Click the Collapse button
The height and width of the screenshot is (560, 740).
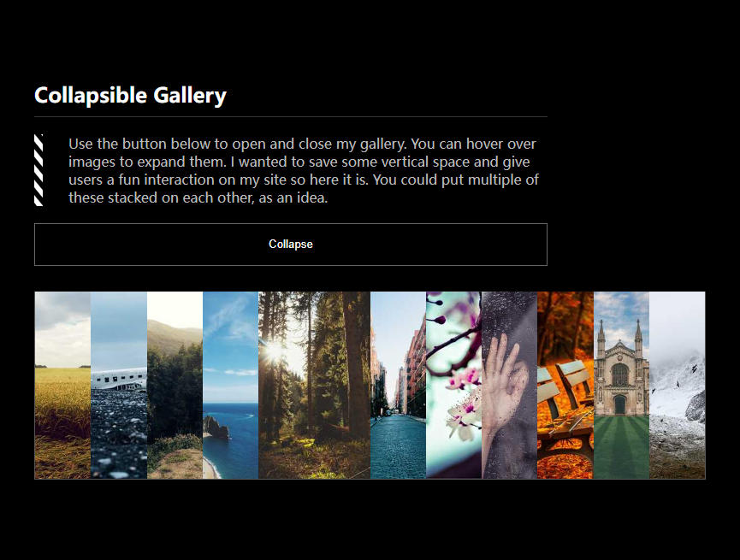click(291, 245)
